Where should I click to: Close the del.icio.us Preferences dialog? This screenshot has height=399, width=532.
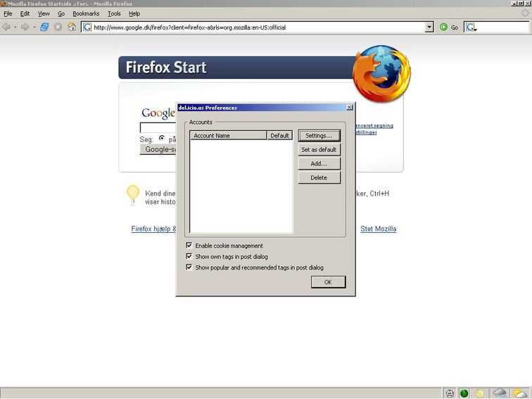(350, 108)
